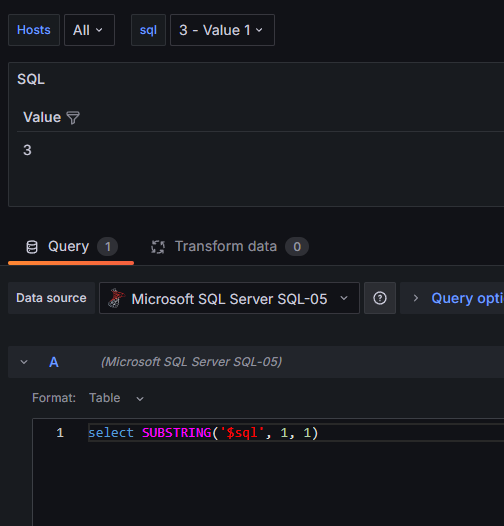
Task: Select the table cell with value 3
Action: point(27,150)
